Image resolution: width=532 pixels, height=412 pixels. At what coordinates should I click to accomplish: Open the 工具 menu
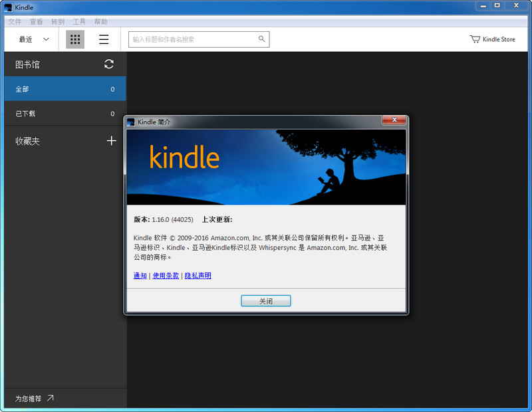pyautogui.click(x=78, y=21)
